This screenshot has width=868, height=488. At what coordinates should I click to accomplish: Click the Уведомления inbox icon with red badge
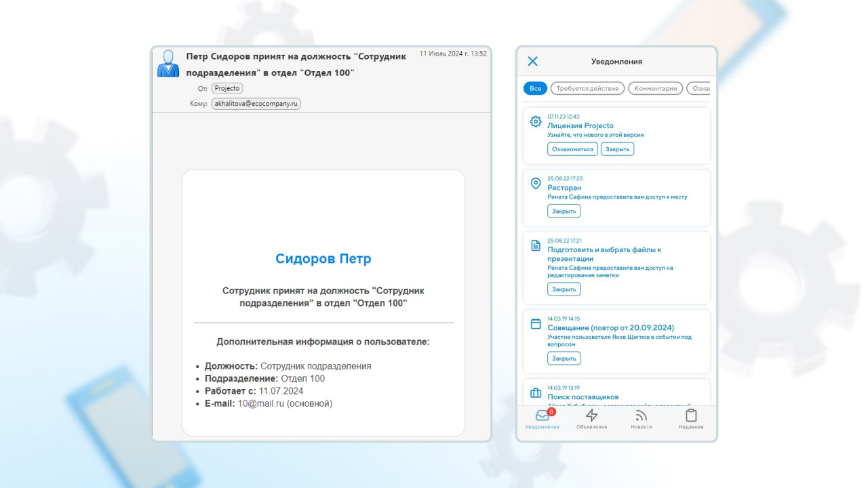point(542,415)
